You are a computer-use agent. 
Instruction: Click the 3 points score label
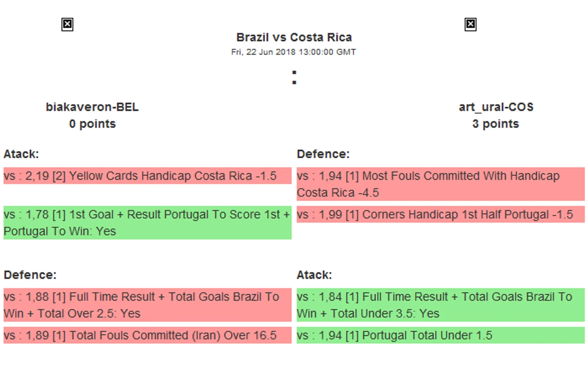(x=496, y=124)
